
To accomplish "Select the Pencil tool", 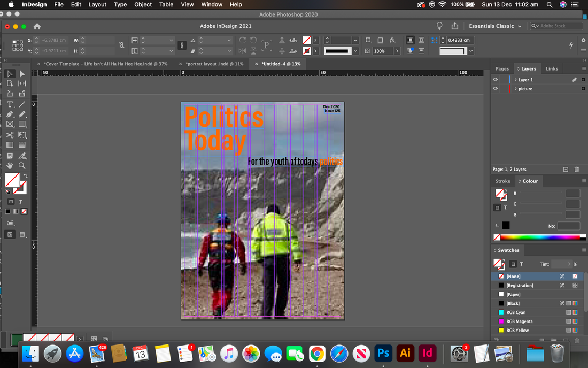I will [x=22, y=114].
